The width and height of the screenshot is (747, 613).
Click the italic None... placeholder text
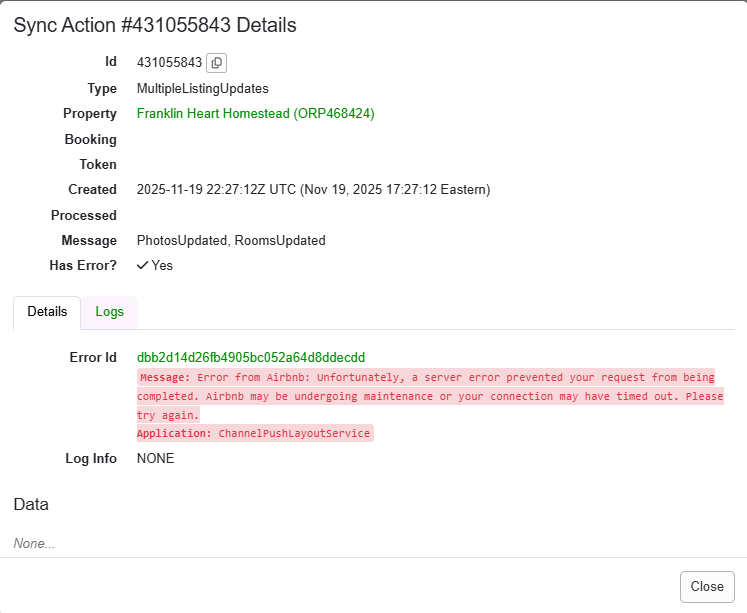click(x=34, y=544)
